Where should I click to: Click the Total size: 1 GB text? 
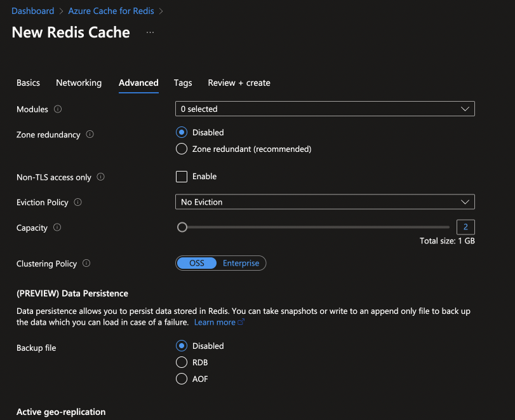click(x=447, y=241)
